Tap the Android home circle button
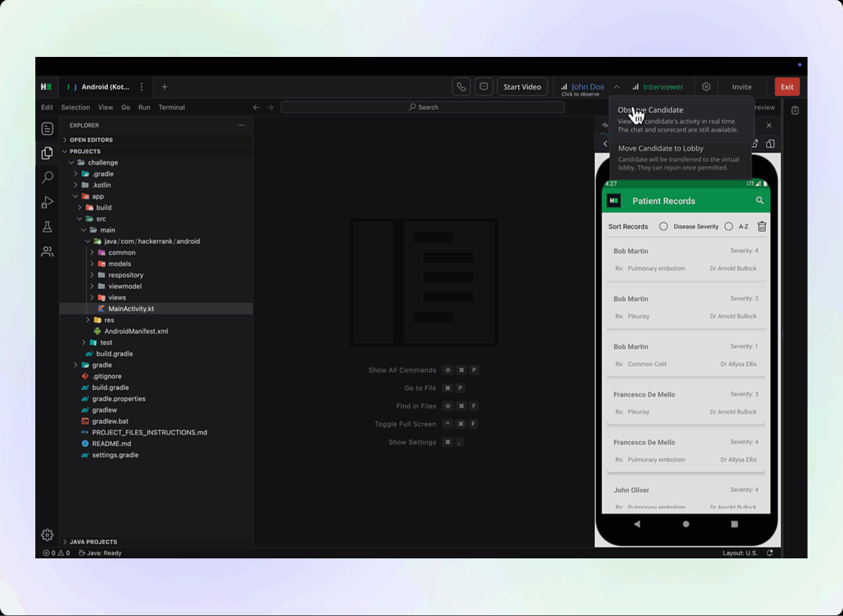This screenshot has width=843, height=616. 685,524
